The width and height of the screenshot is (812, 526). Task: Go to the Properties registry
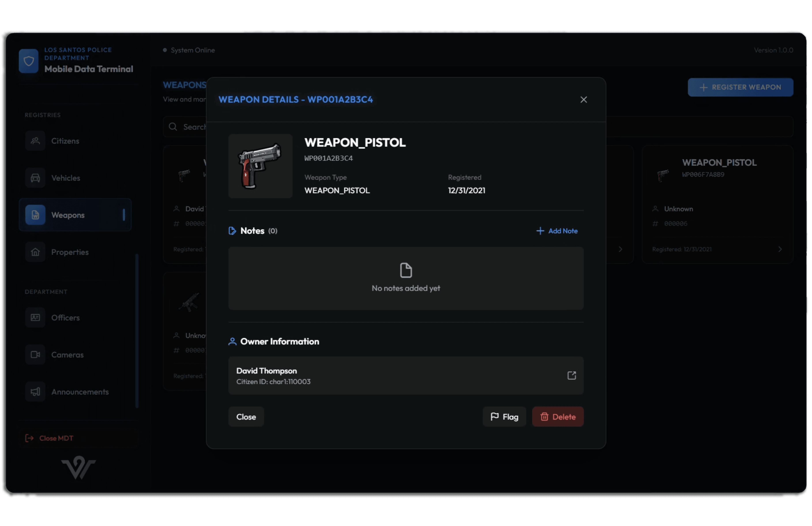(x=75, y=252)
